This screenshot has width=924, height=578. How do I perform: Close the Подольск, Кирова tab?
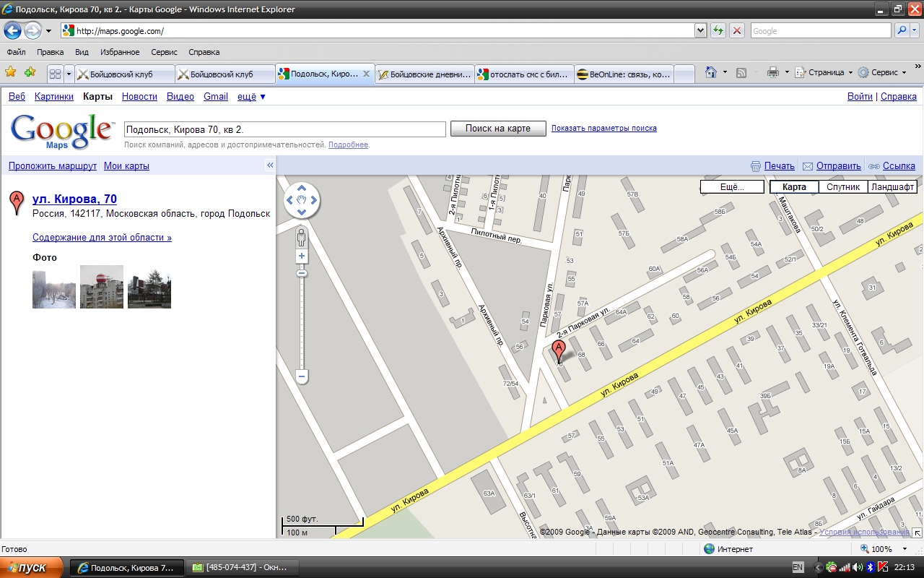click(366, 74)
